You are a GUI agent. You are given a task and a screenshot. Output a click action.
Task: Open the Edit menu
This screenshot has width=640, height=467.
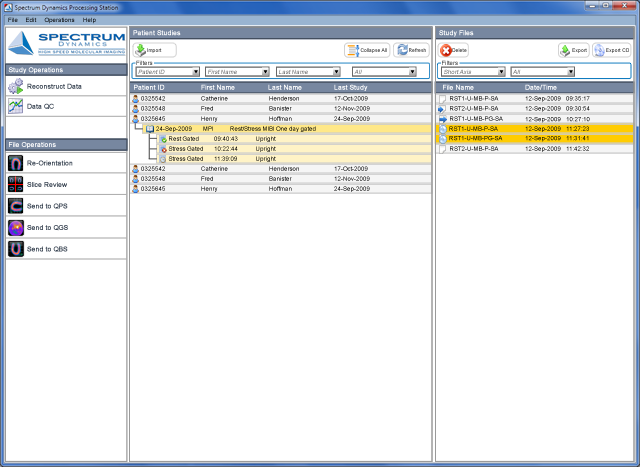(x=31, y=20)
